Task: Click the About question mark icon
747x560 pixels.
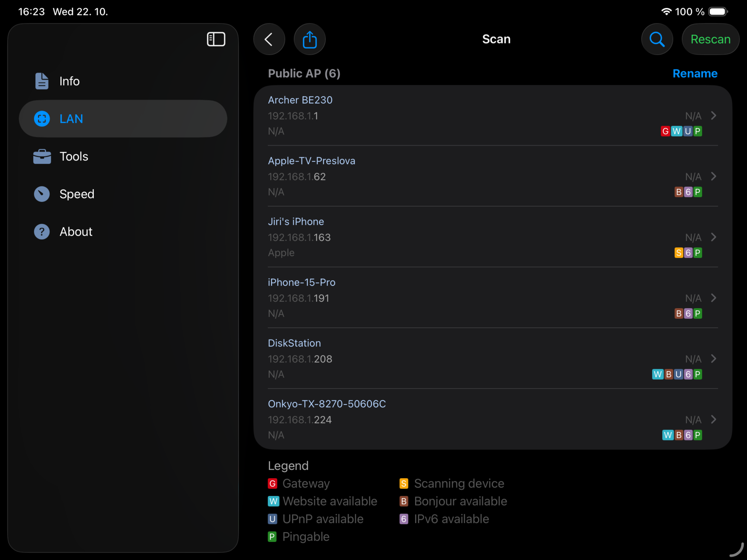Action: tap(42, 231)
